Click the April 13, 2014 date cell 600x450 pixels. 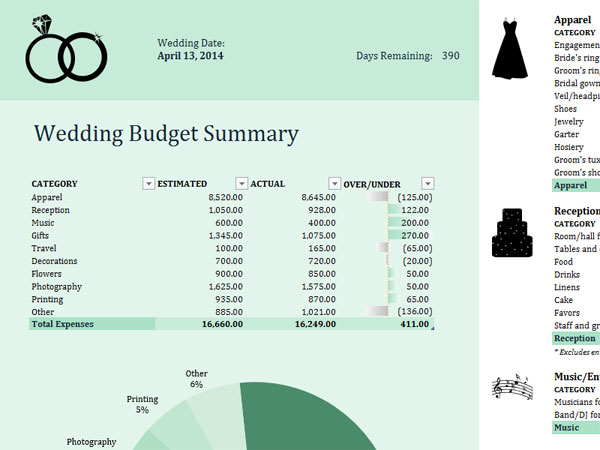click(x=191, y=56)
